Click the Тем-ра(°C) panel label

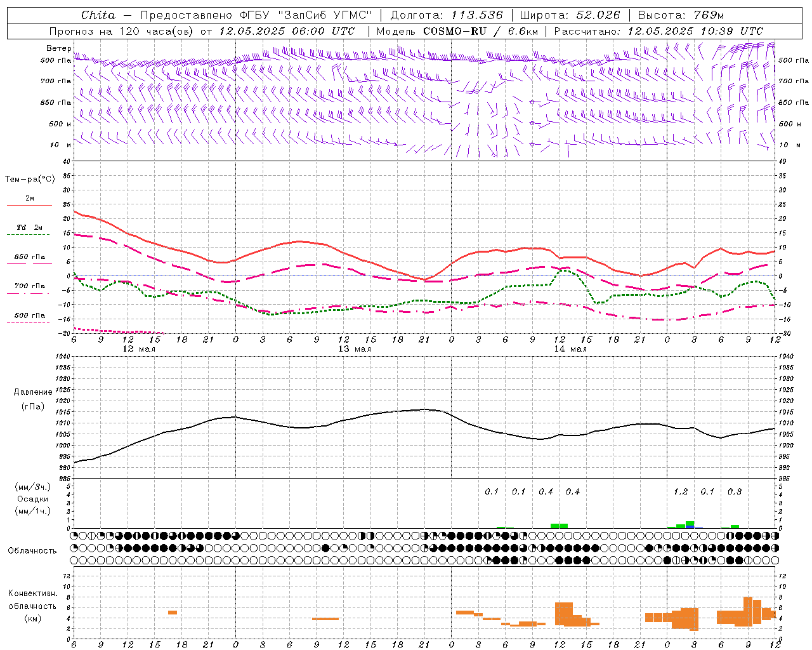[30, 180]
